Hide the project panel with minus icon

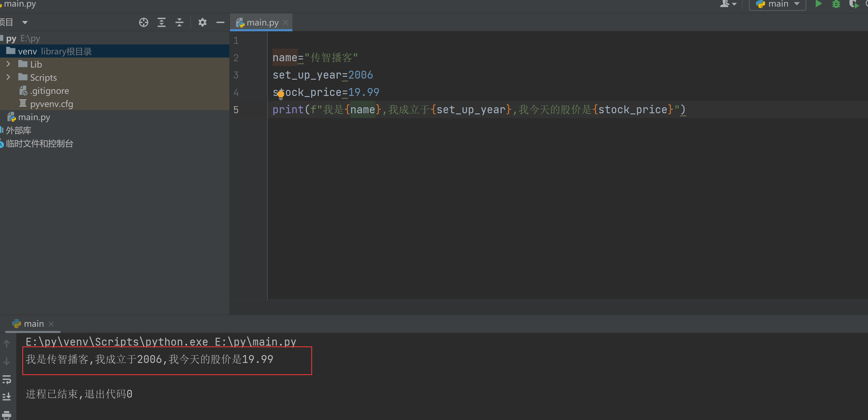coord(220,22)
